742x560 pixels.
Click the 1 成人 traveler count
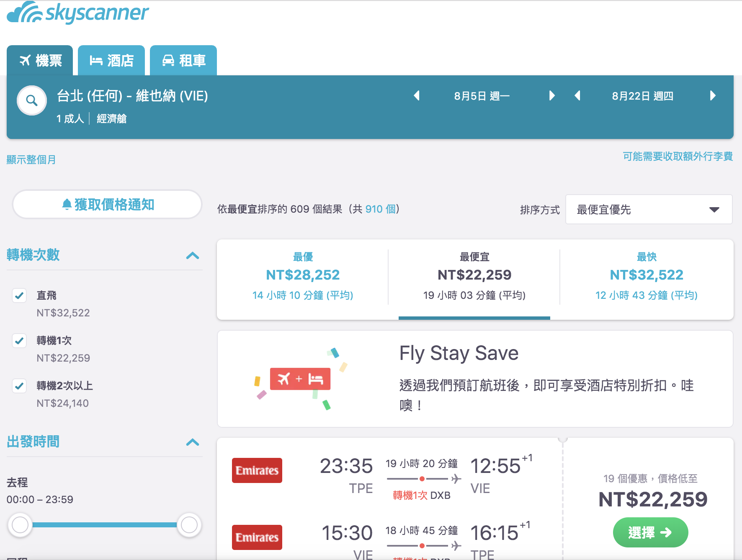(70, 118)
